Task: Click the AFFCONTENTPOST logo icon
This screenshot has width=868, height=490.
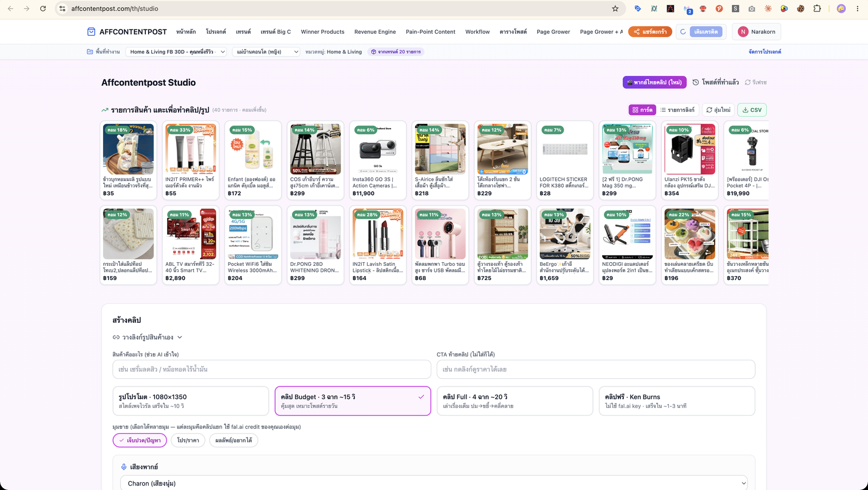Action: click(x=91, y=31)
